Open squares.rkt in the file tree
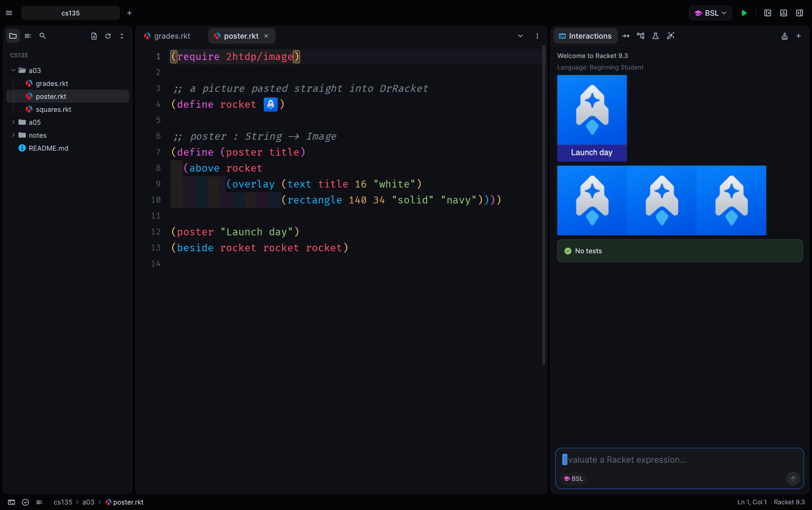The width and height of the screenshot is (812, 510). 68,109
